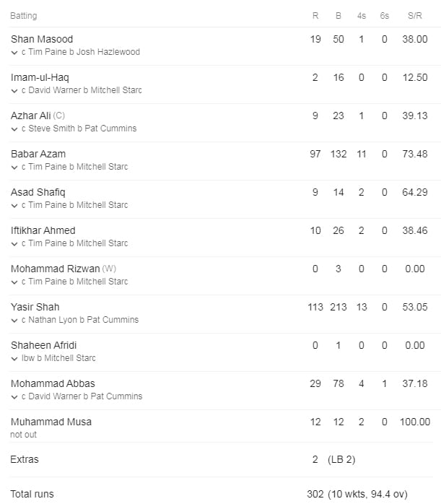
Task: Expand Shaheen Afridi lbw dismissal chevron
Action: tap(14, 358)
